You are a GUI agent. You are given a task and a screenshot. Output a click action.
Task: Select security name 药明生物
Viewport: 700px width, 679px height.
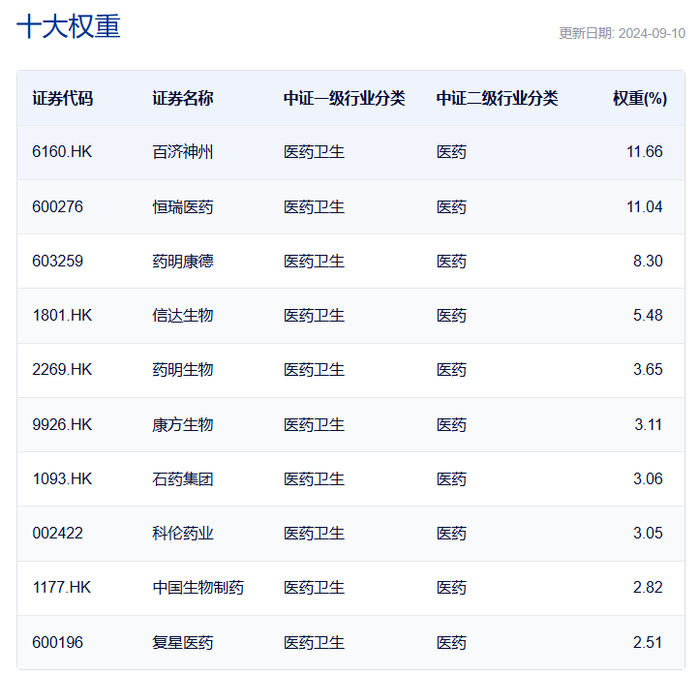click(183, 370)
